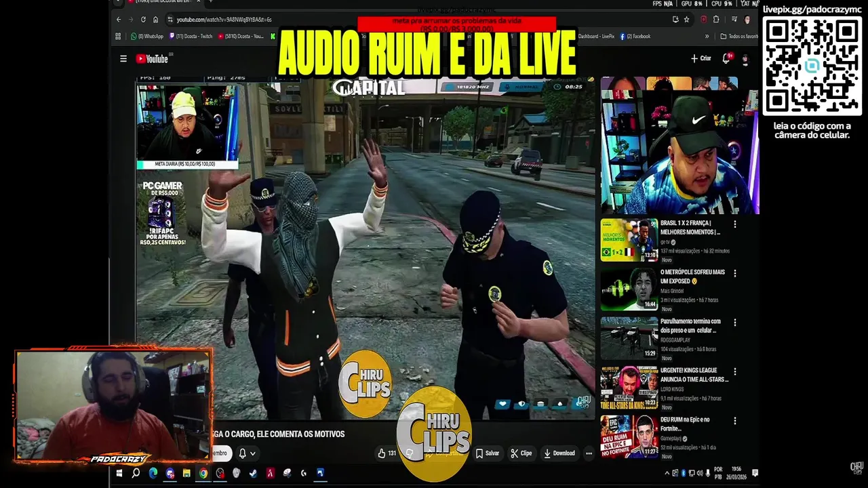Open the apps grid in bookmarks bar

coord(118,36)
